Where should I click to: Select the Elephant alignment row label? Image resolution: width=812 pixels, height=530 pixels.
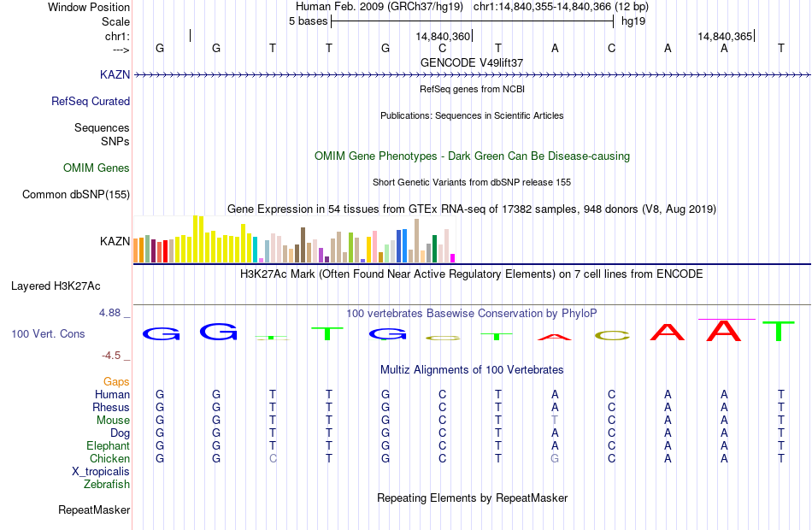[x=108, y=445]
